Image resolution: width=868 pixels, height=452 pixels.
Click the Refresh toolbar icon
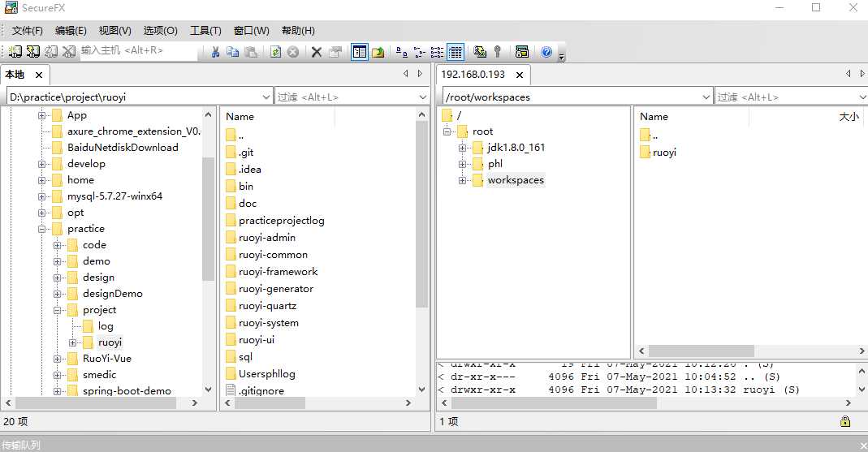click(275, 52)
